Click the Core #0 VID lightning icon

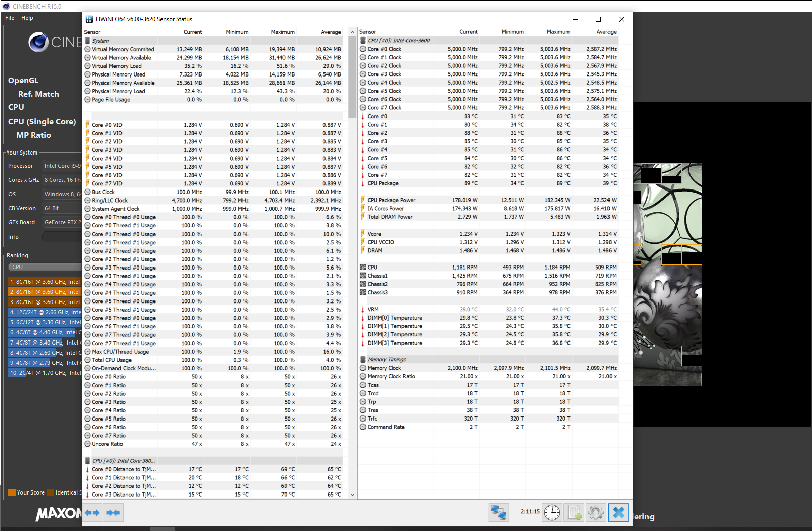88,125
